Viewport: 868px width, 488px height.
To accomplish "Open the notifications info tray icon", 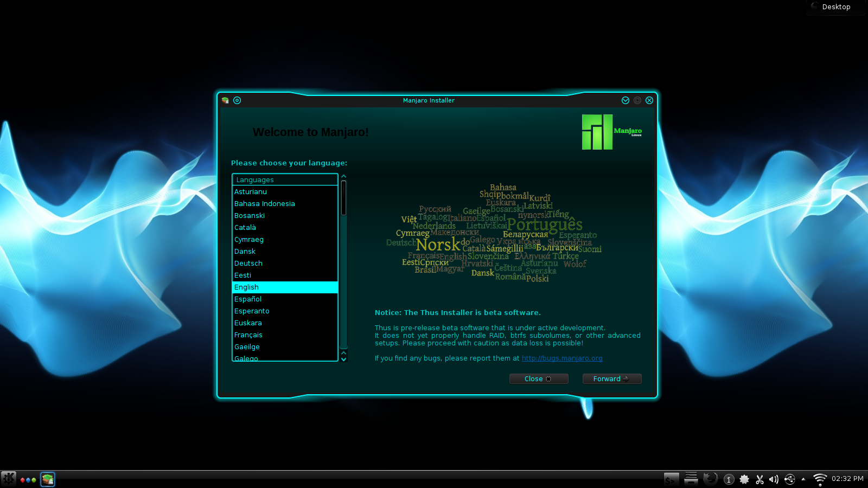I will [x=729, y=479].
